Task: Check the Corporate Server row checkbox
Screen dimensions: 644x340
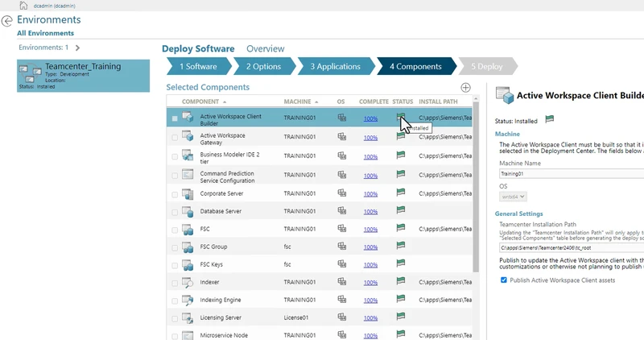Action: 175,194
